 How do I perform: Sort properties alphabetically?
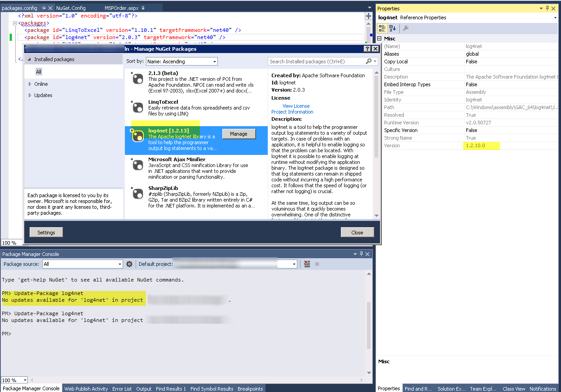point(393,28)
